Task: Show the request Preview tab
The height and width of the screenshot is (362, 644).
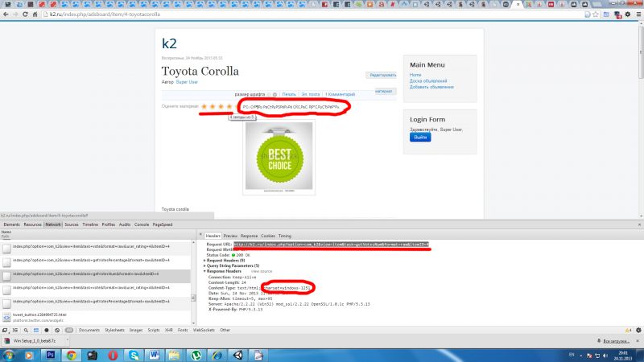Action: [230, 236]
